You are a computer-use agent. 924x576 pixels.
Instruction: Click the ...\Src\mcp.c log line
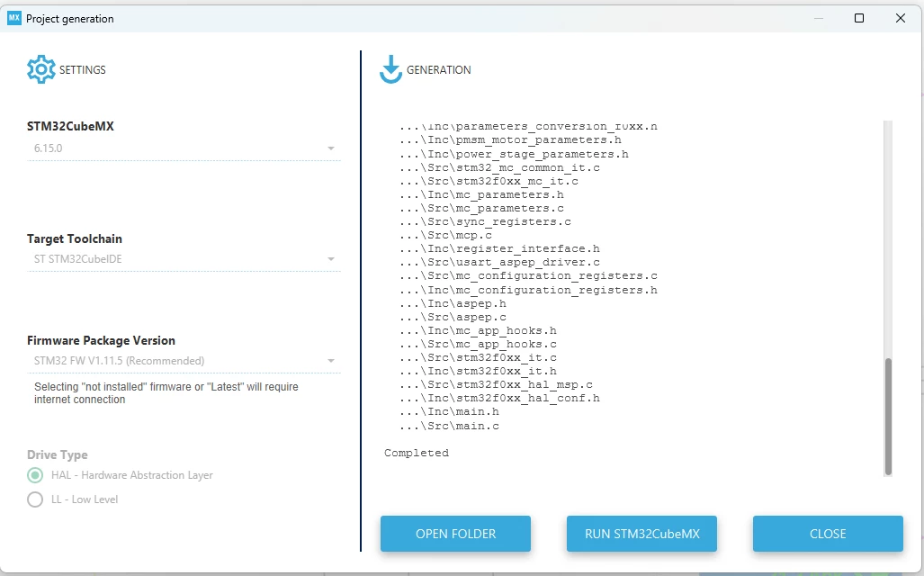pos(445,235)
